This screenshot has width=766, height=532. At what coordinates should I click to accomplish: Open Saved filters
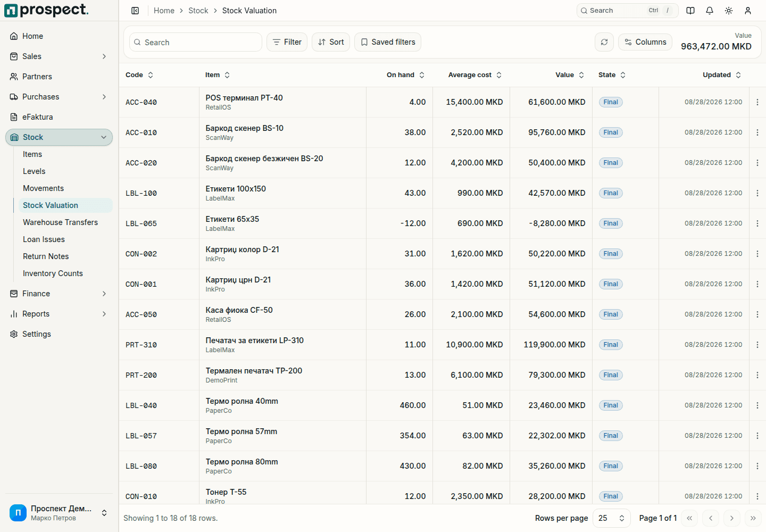[388, 42]
